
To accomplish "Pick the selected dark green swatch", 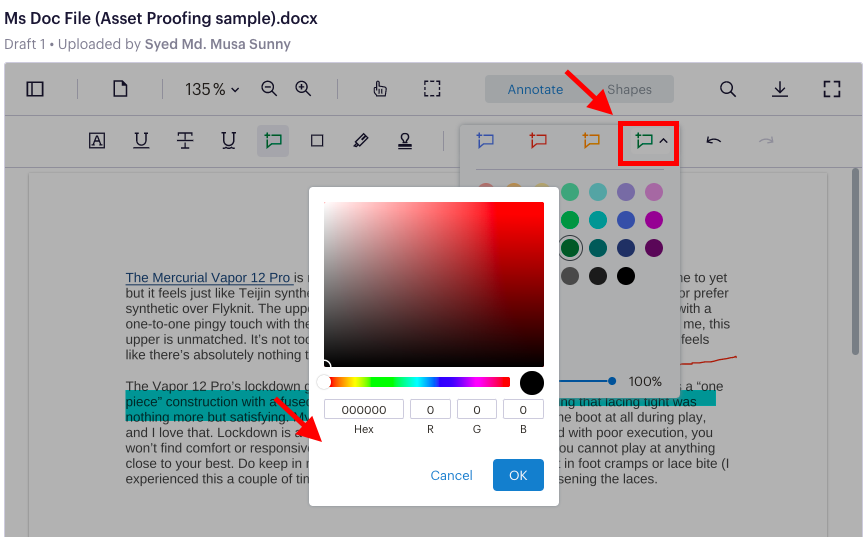I will [x=570, y=248].
